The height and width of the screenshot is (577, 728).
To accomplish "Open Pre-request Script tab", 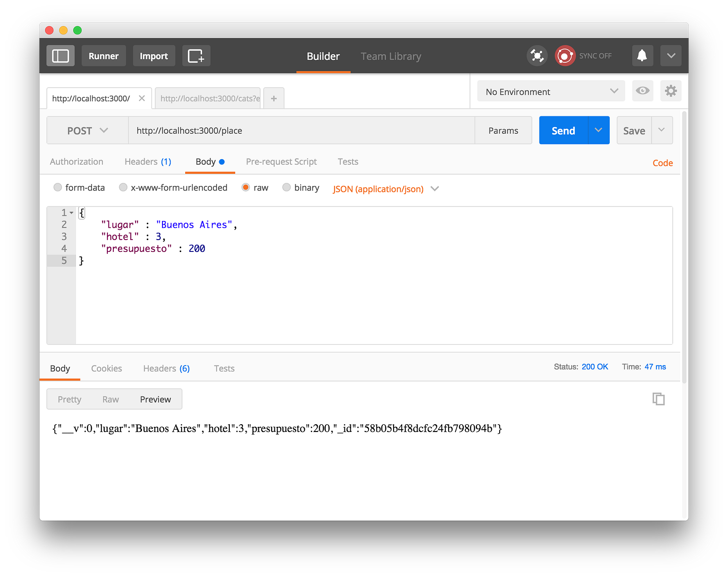I will pos(281,162).
